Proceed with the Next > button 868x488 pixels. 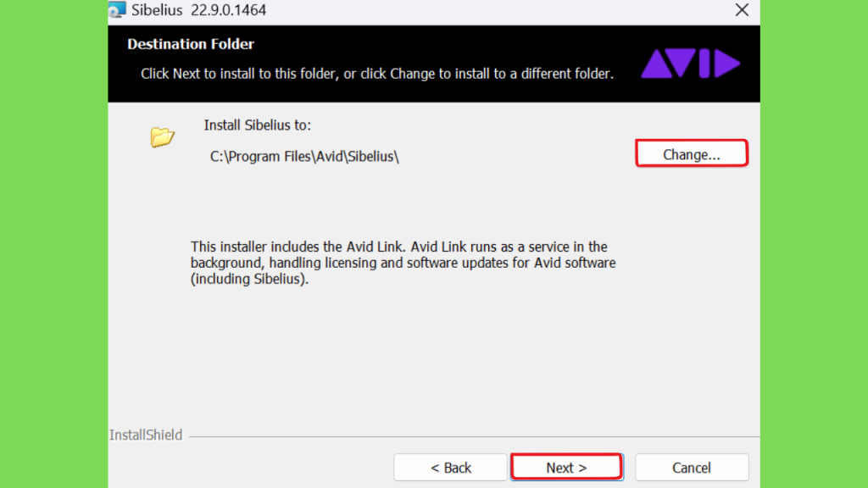coord(566,468)
